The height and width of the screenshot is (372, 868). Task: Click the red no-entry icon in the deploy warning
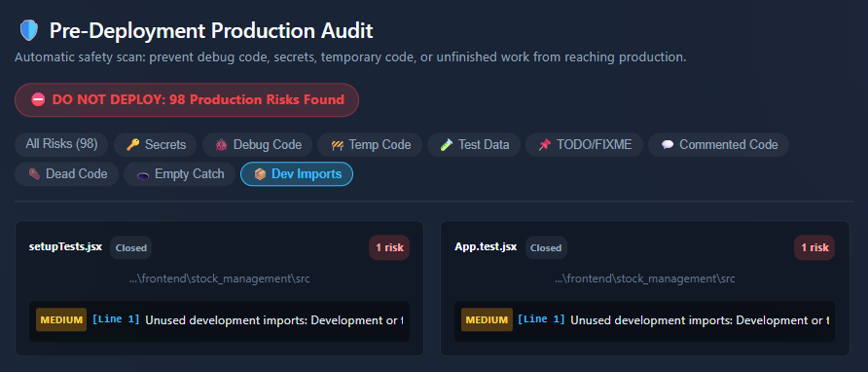(x=38, y=99)
